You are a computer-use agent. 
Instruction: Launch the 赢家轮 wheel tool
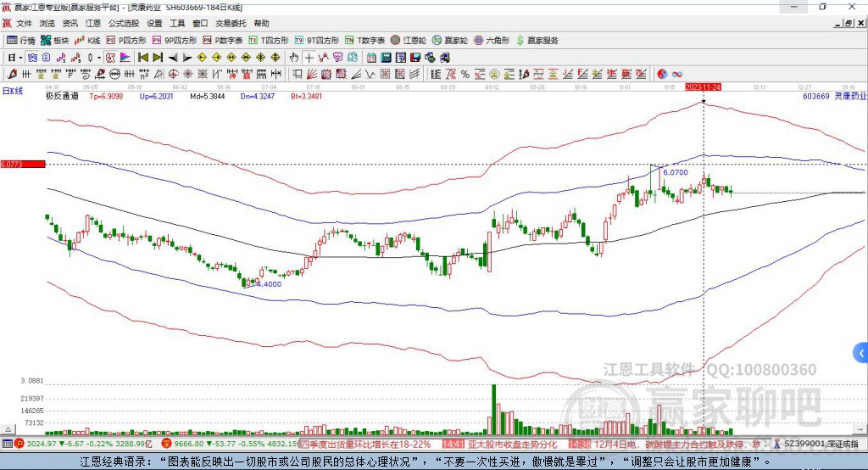click(449, 41)
